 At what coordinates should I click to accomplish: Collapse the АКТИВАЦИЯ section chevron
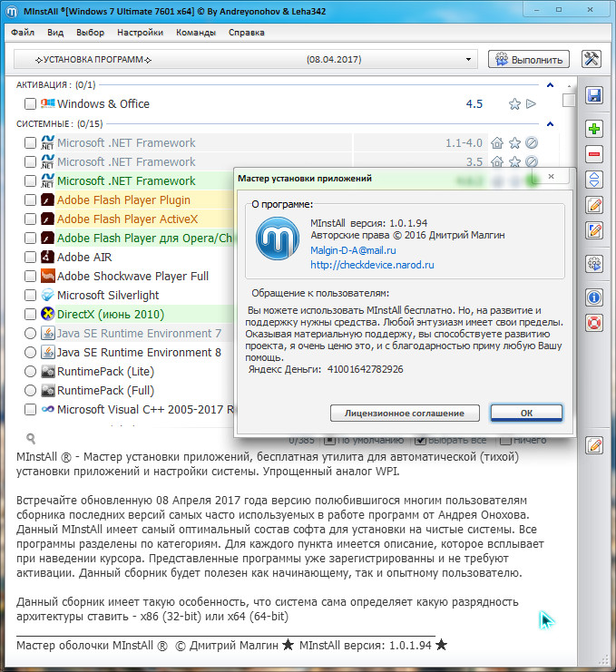pos(551,85)
